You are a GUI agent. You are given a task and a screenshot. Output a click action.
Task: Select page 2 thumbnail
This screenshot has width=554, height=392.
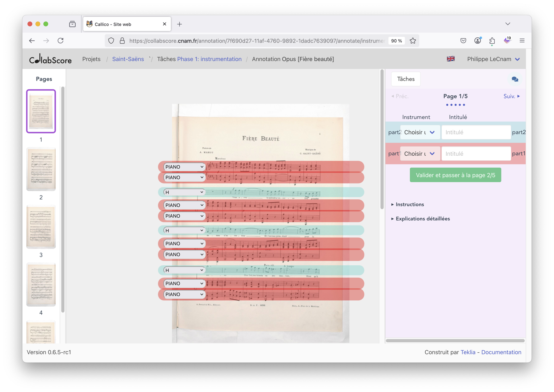[41, 169]
